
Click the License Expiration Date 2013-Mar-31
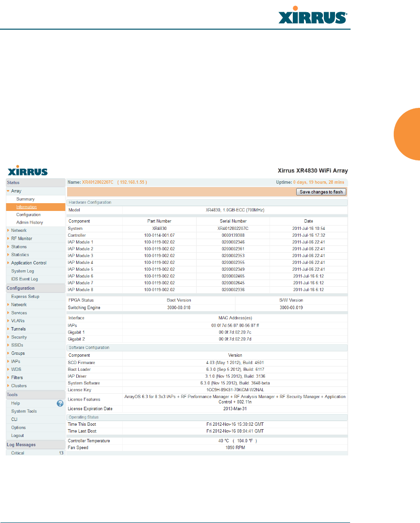235,409
